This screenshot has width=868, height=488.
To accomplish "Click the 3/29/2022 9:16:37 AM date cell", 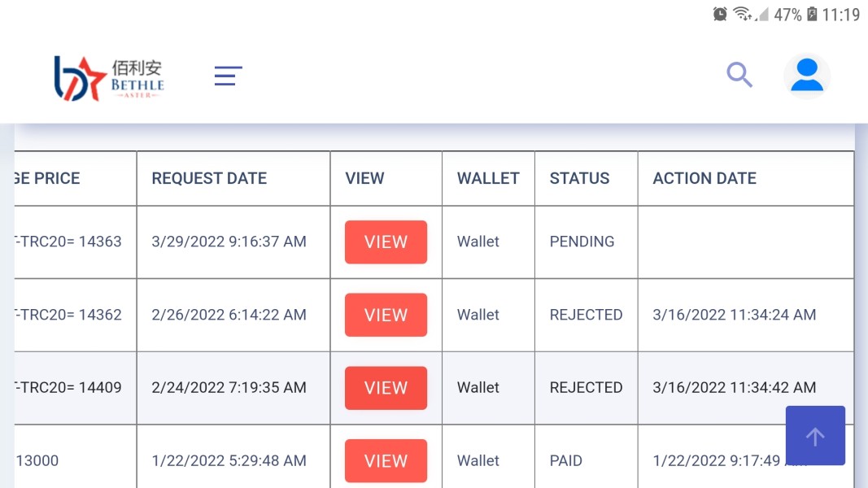I will (229, 242).
